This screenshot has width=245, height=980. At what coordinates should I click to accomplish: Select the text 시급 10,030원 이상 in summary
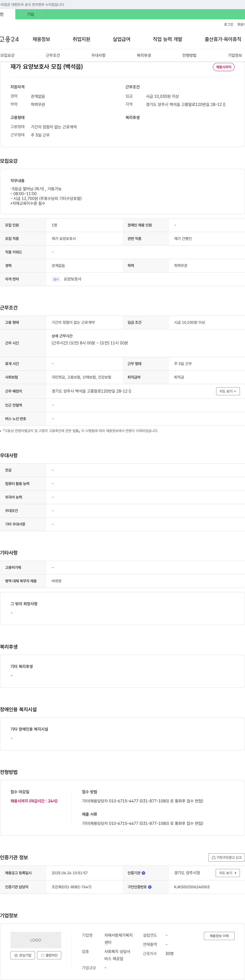(162, 96)
